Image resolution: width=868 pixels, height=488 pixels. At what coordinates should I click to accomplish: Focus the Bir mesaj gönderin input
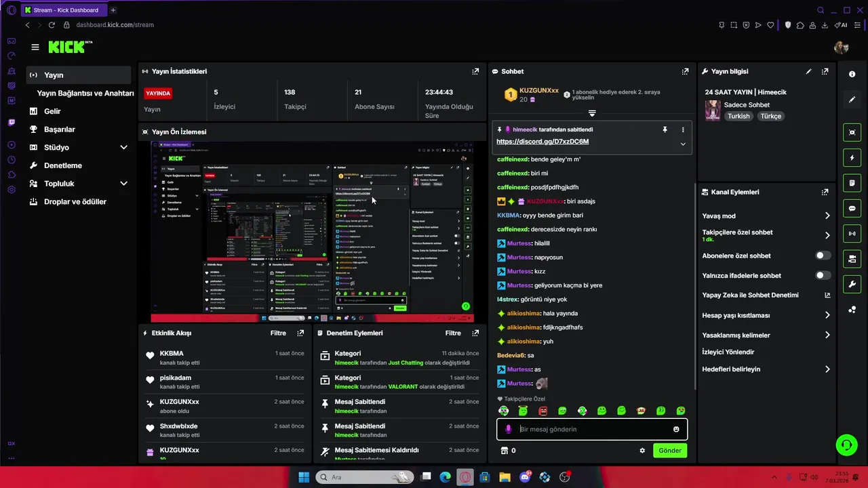pyautogui.click(x=593, y=429)
